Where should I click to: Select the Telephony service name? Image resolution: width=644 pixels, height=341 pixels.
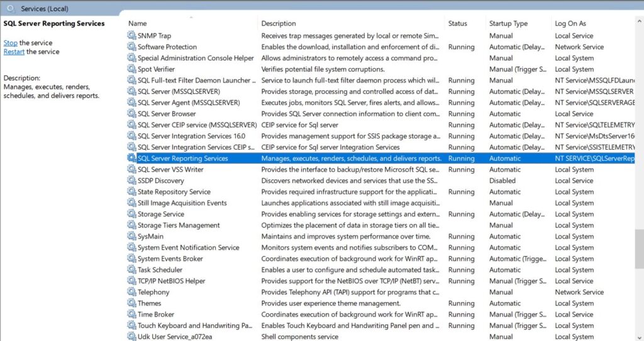point(153,292)
